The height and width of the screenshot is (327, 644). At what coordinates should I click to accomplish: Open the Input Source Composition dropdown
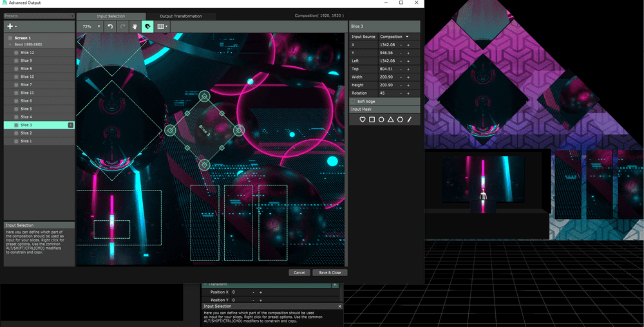(395, 37)
